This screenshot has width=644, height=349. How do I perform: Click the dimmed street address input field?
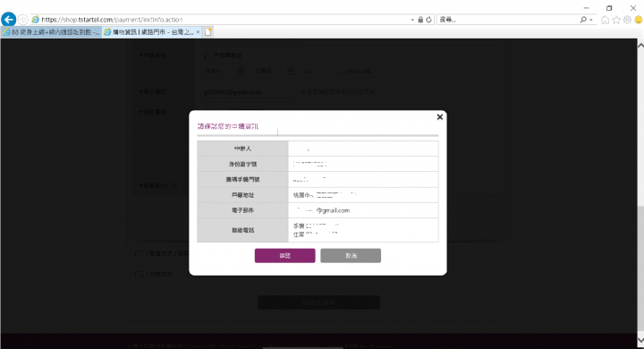point(419,71)
